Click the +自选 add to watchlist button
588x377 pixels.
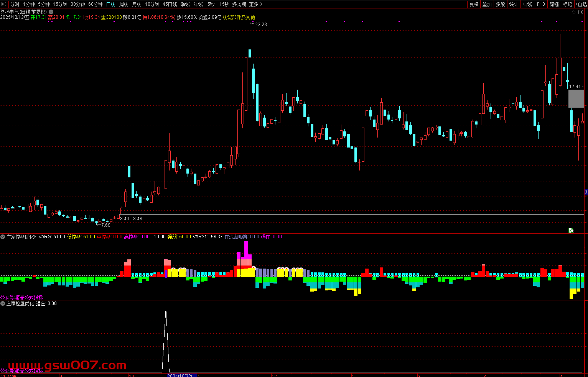point(581,4)
